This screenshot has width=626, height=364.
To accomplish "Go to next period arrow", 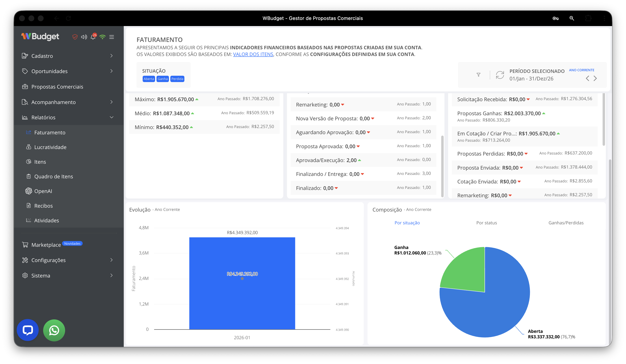I will 595,79.
